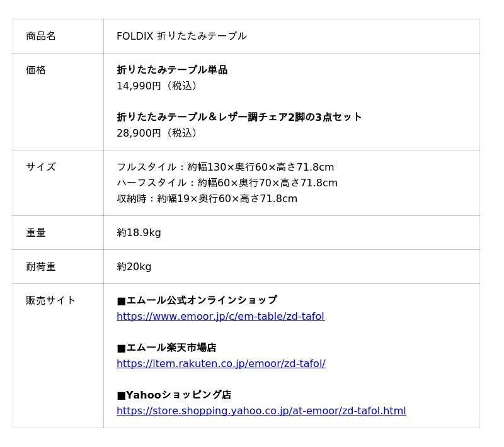Click the FOLDIX 折りたたみテーブル product name

point(181,36)
